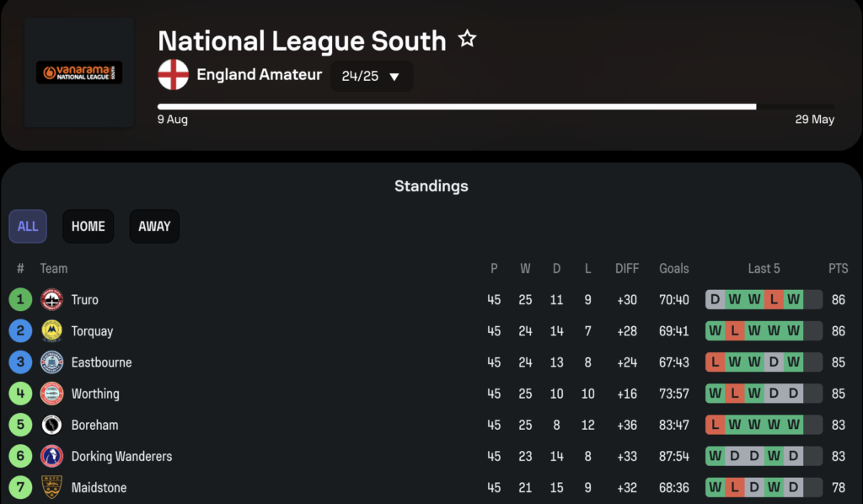Sort the table by DIFF column header

coord(627,269)
